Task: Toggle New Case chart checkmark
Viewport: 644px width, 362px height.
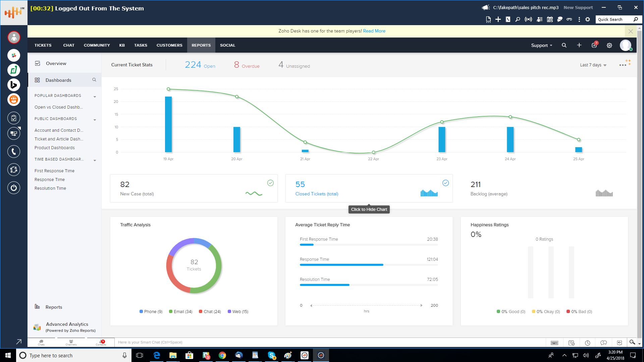Action: (270, 183)
